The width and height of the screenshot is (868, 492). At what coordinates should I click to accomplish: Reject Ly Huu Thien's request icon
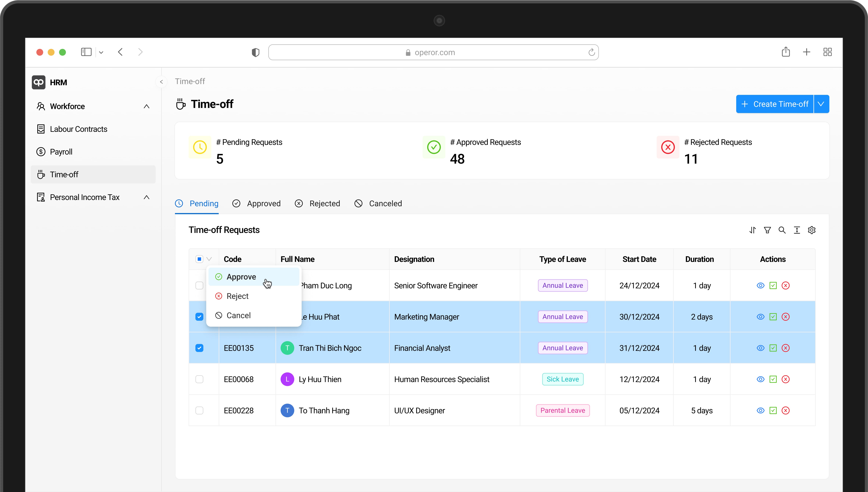[x=786, y=379]
